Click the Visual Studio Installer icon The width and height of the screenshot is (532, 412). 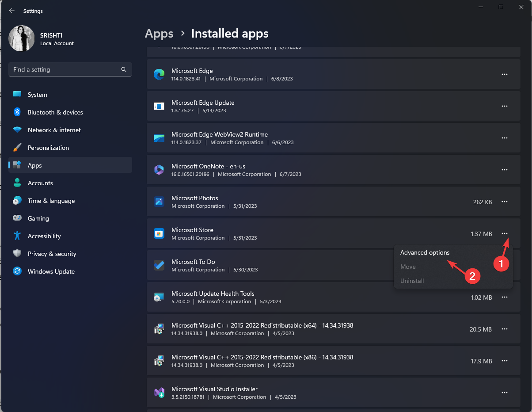159,393
